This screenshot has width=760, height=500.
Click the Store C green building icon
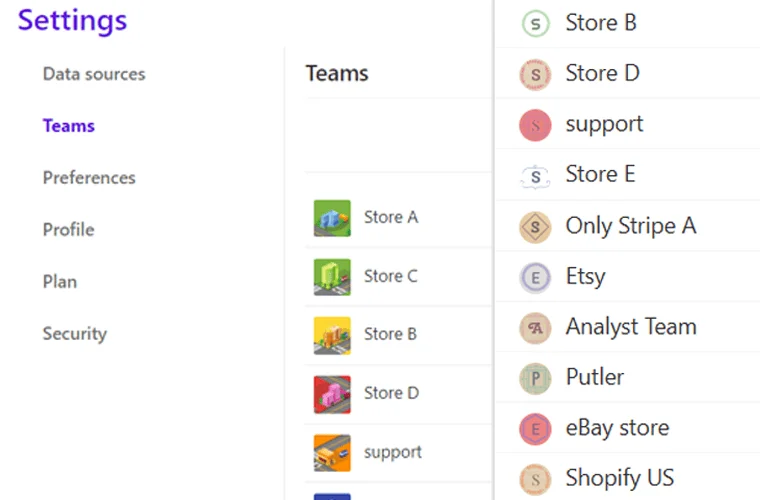[332, 277]
